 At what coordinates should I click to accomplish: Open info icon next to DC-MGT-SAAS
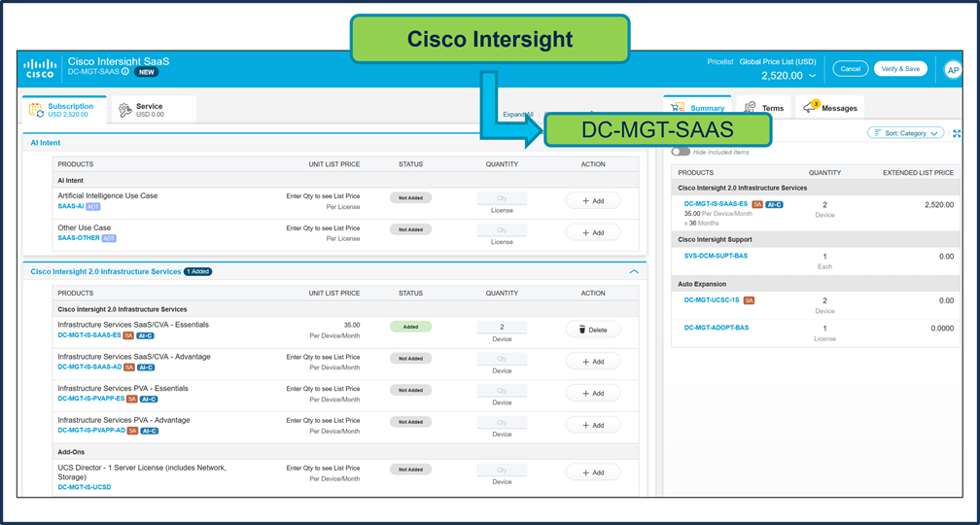125,72
